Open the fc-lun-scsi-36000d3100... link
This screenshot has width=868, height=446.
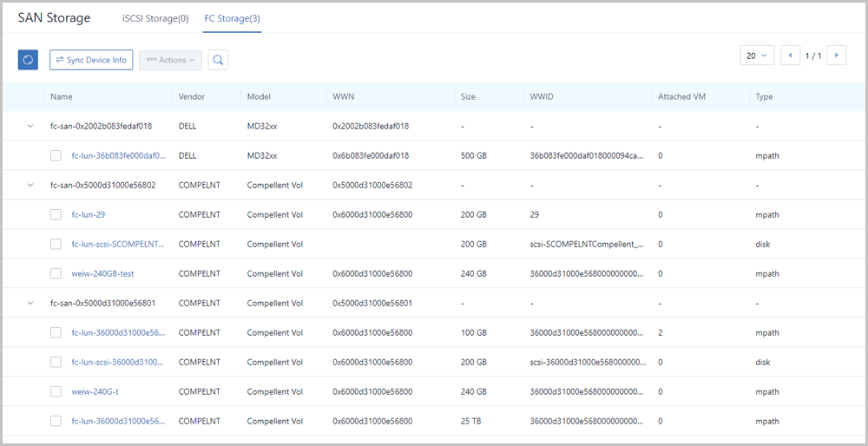[x=117, y=362]
